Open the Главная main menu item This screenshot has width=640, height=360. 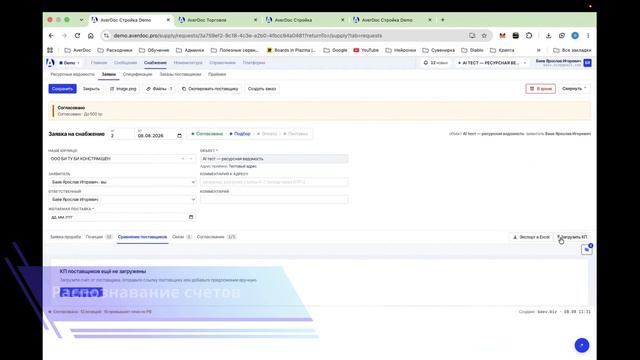(99, 63)
